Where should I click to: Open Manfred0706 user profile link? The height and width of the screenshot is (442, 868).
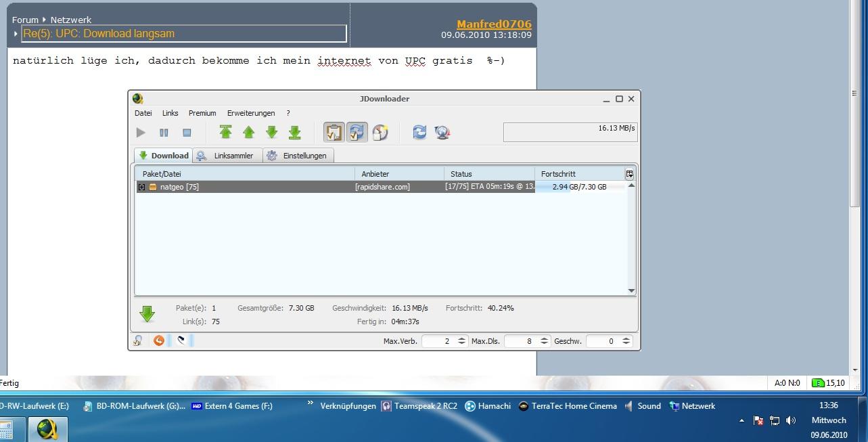(494, 24)
